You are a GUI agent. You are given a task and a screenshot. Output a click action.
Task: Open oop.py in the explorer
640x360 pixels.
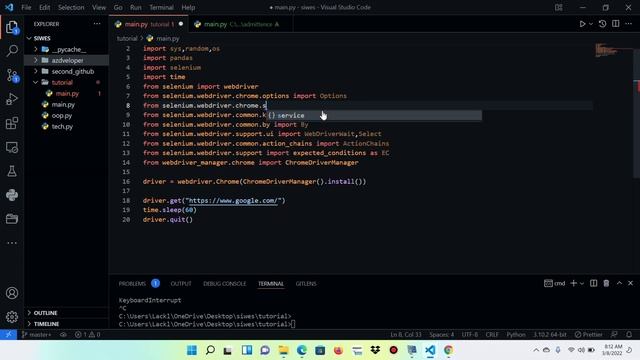pos(67,116)
